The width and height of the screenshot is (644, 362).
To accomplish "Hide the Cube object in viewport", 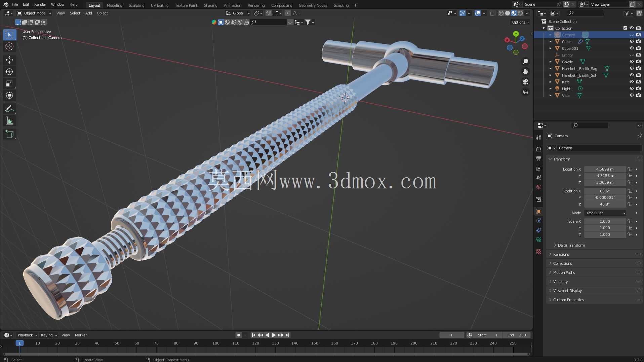I will click(632, 42).
